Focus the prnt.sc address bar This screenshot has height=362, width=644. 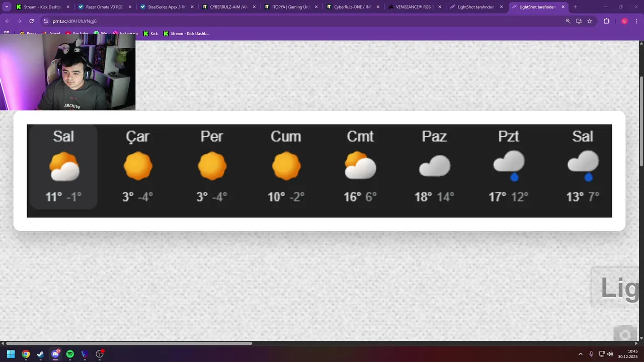[302, 21]
